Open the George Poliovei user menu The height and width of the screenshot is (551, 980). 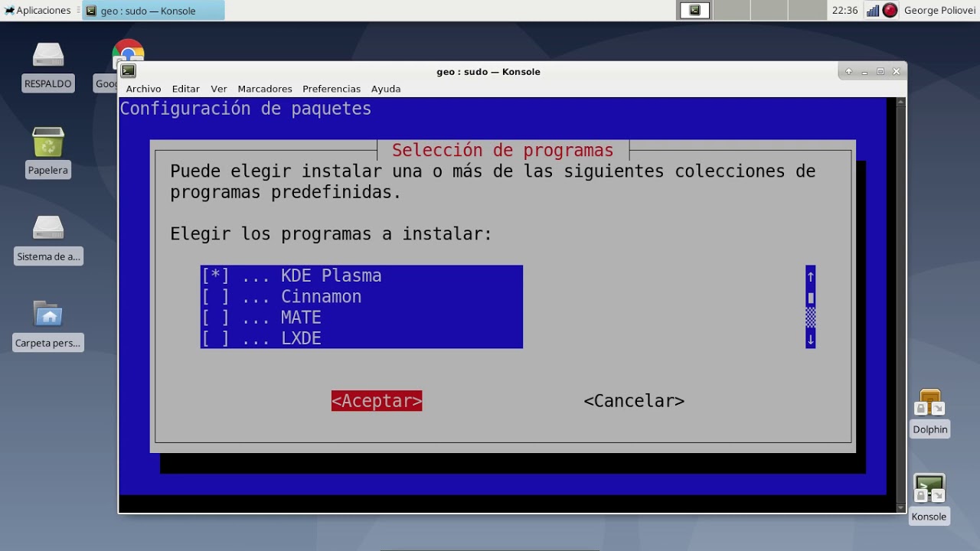pyautogui.click(x=940, y=11)
